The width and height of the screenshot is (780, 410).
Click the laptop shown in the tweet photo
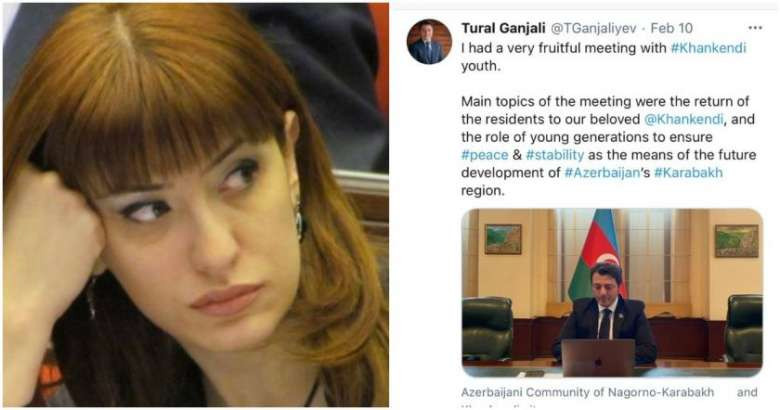(x=598, y=358)
